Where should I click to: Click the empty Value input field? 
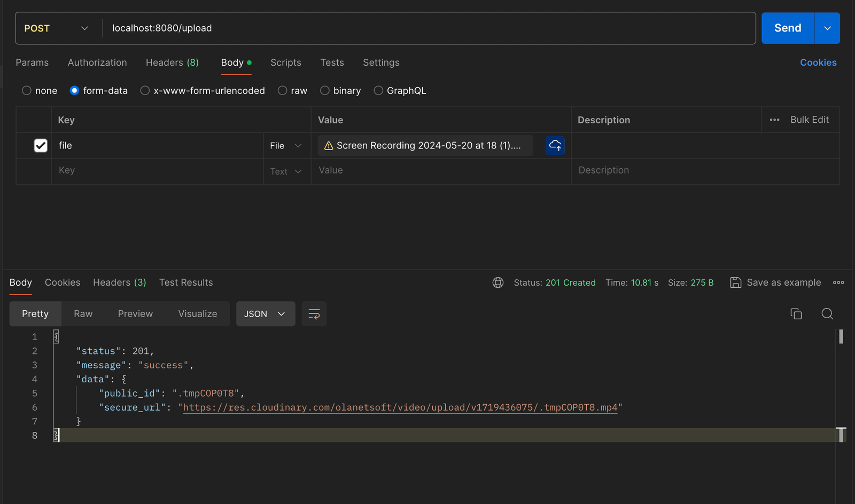click(441, 170)
